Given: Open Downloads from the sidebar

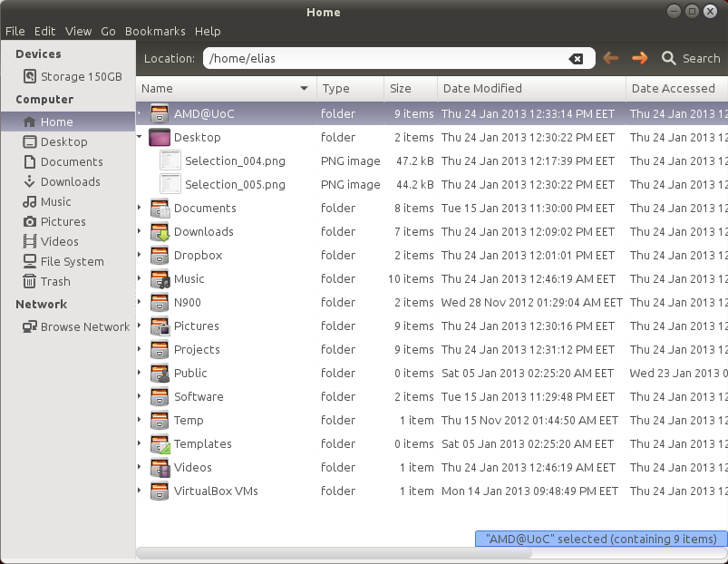Looking at the screenshot, I should click(x=70, y=181).
